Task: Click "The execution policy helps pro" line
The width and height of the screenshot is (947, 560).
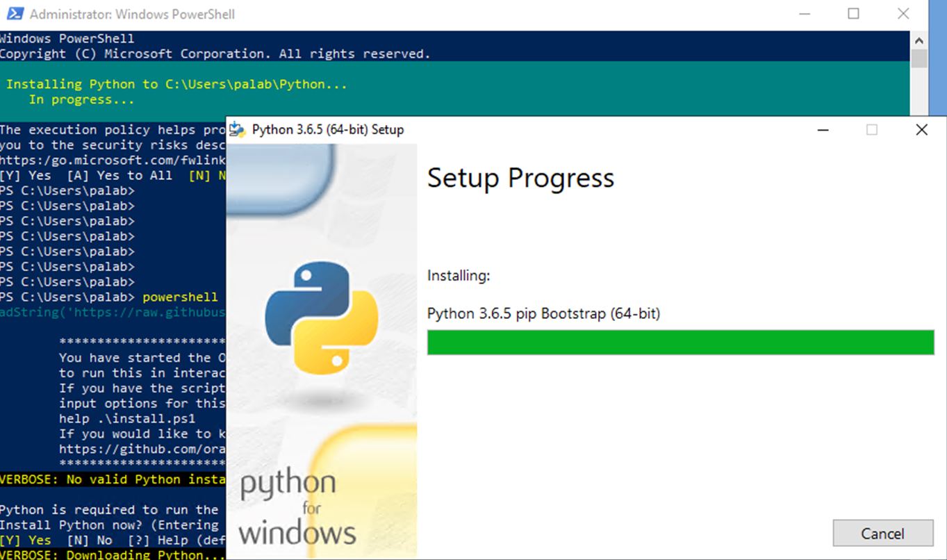Action: pyautogui.click(x=113, y=129)
